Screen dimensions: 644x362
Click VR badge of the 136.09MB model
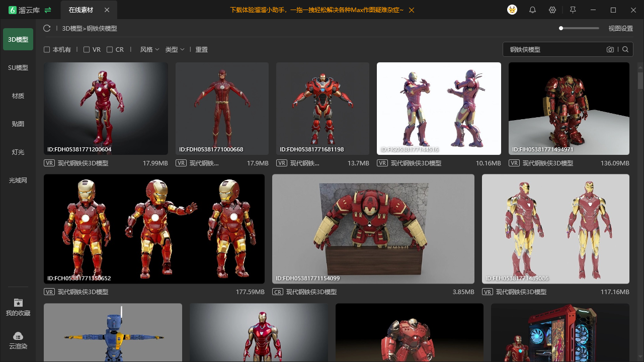[x=514, y=163]
